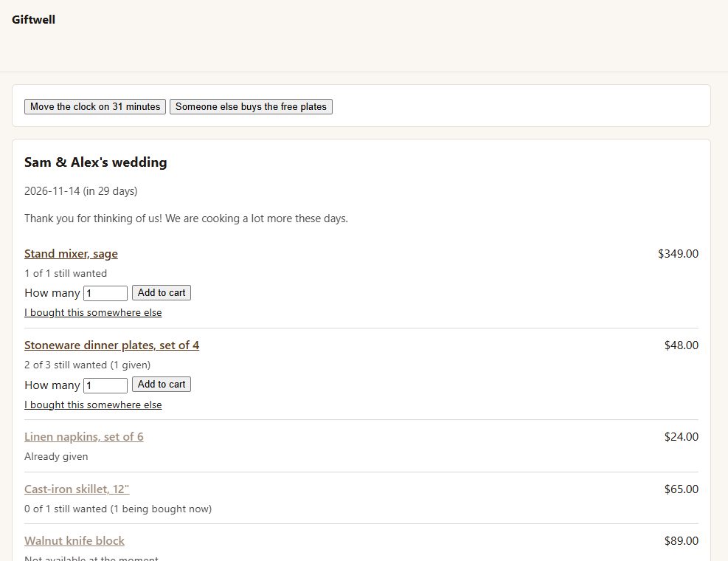Open Linen napkins, set of 6 link
The image size is (728, 561).
[84, 437]
